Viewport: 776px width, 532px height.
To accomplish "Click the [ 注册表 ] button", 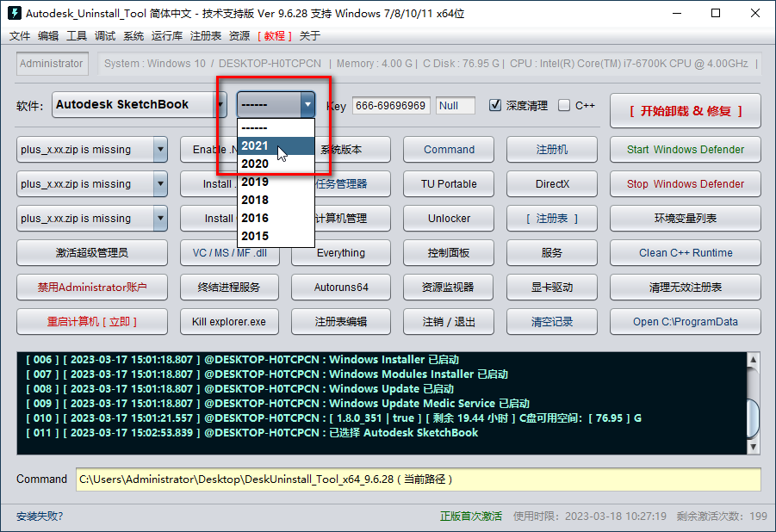I will (552, 219).
